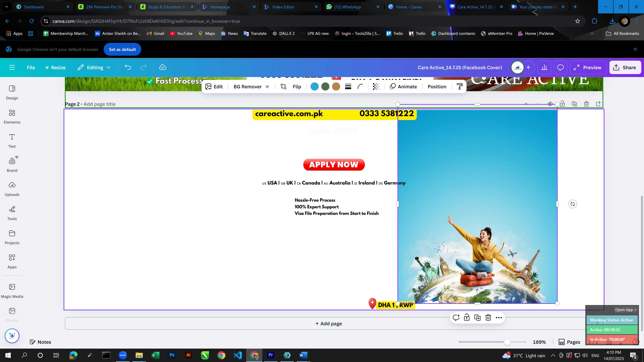Click the redo arrow icon
Screen dimensions: 644x362
143,67
